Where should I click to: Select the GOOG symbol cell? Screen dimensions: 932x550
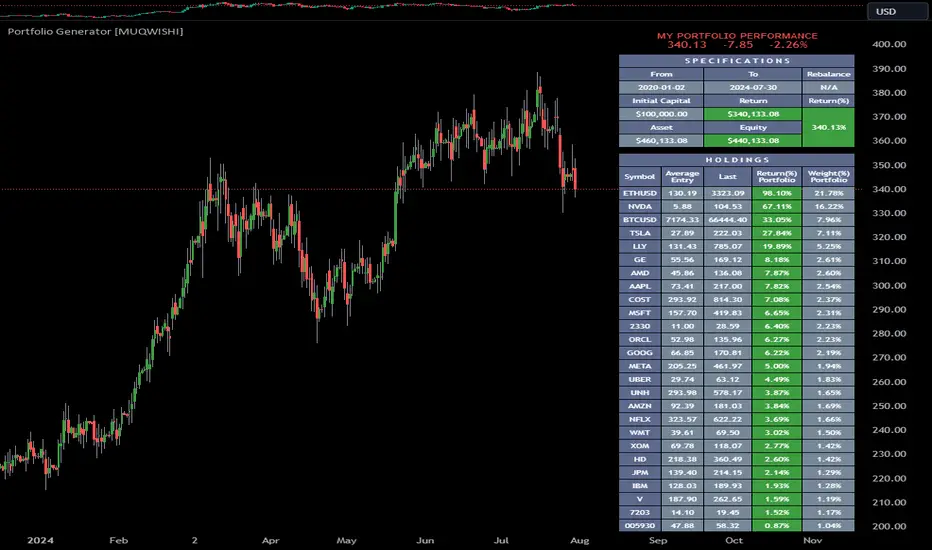click(x=640, y=353)
